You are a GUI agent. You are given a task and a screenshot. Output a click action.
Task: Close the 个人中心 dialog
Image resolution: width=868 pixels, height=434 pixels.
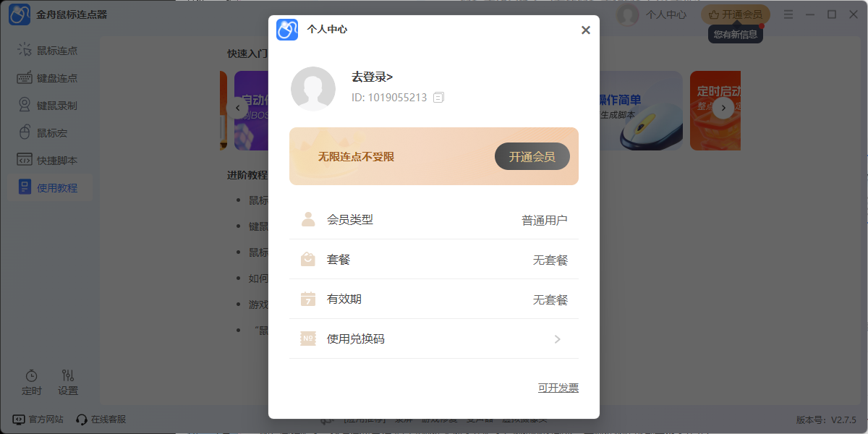[x=585, y=30]
